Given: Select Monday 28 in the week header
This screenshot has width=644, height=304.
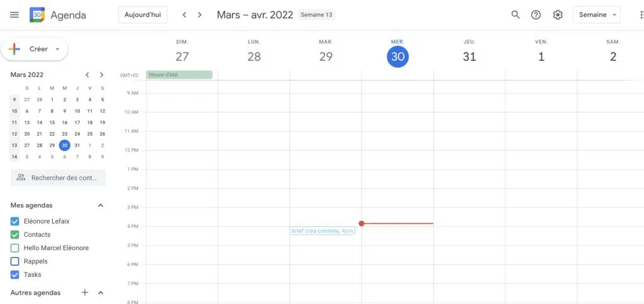Looking at the screenshot, I should point(254,57).
